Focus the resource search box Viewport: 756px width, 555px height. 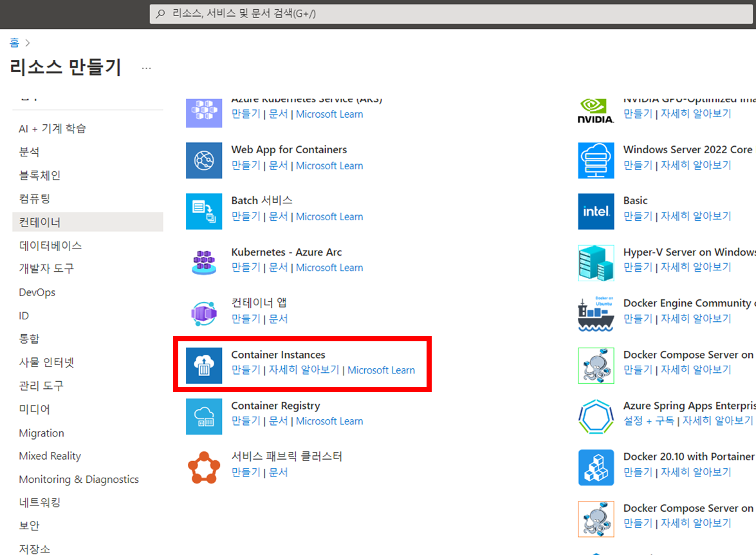(x=451, y=14)
